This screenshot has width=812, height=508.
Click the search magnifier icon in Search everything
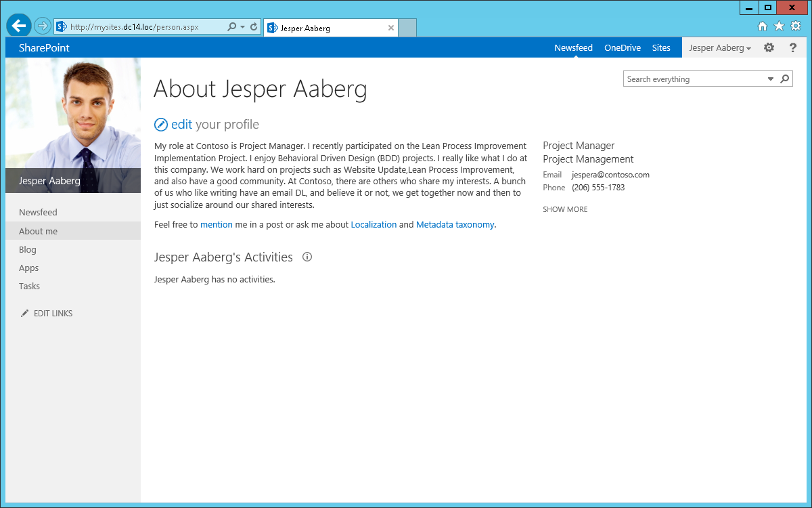click(x=784, y=79)
